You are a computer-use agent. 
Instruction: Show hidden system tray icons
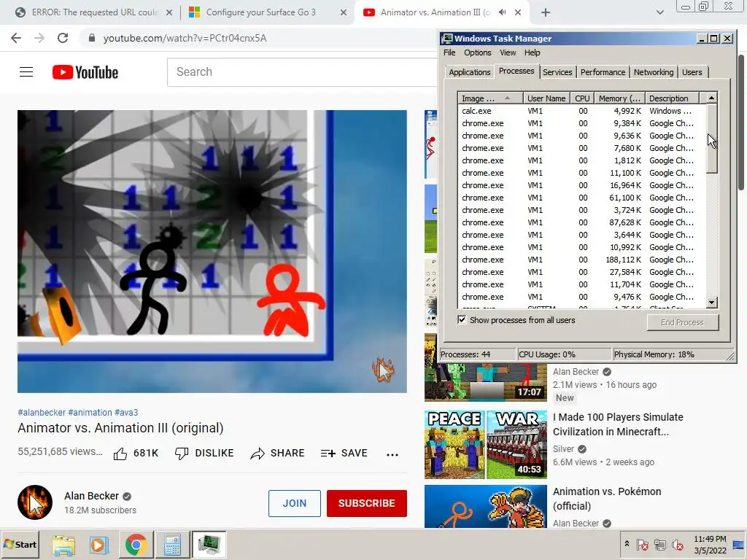(x=627, y=544)
